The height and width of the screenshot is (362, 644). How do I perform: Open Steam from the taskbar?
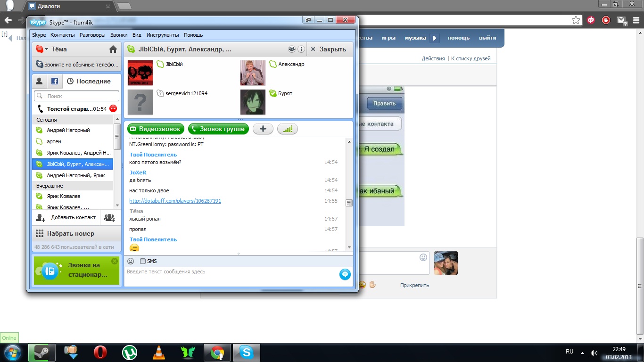pos(42,353)
